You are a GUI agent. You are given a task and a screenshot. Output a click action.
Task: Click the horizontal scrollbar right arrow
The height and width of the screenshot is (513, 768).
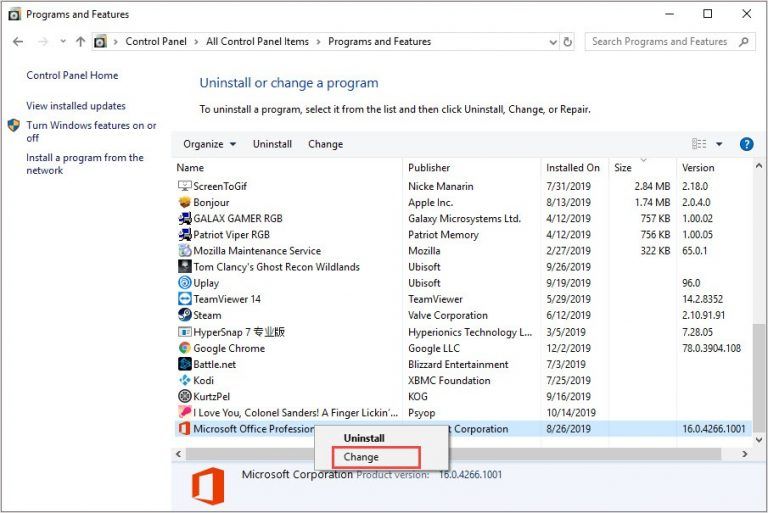tap(744, 454)
